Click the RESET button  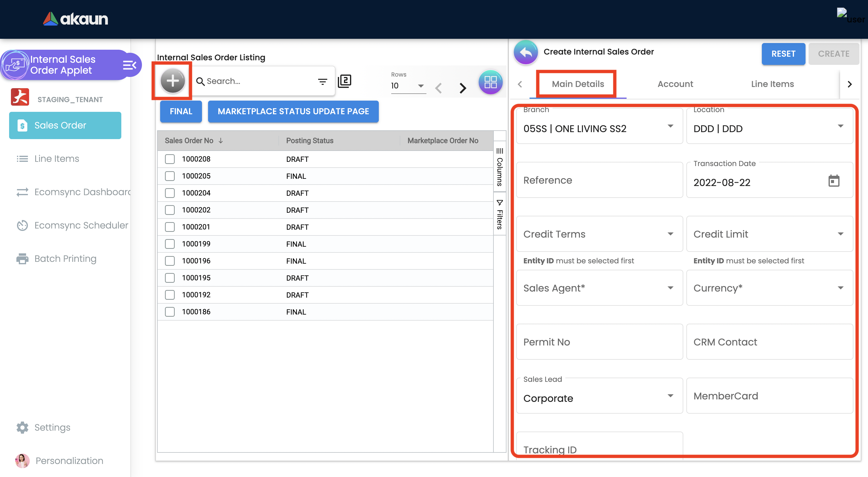(783, 54)
